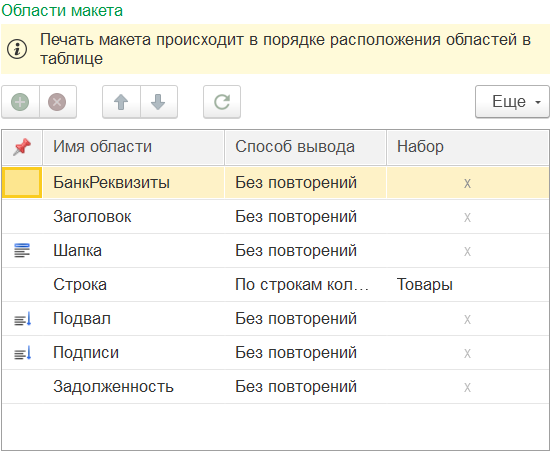The width and height of the screenshot is (551, 452).
Task: Clear the Набор value in the БанкРеквизиты row
Action: (467, 183)
